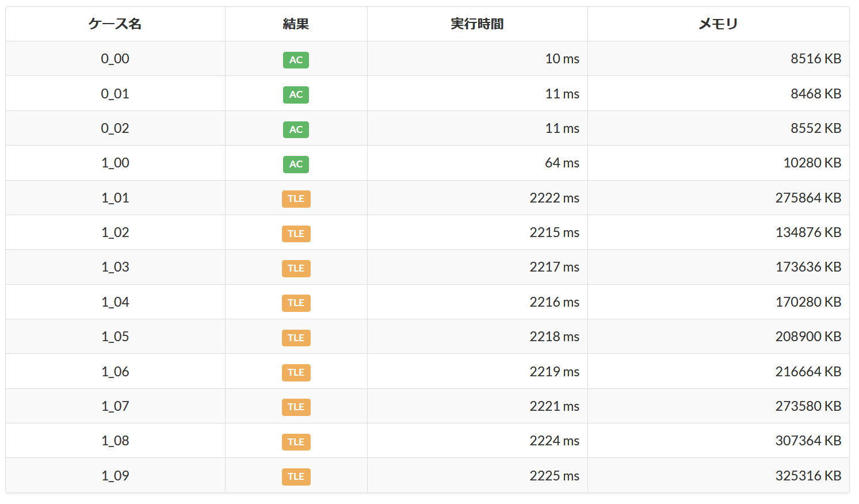This screenshot has height=504, width=859.
Task: Click the 216664 KB memory value
Action: 808,372
